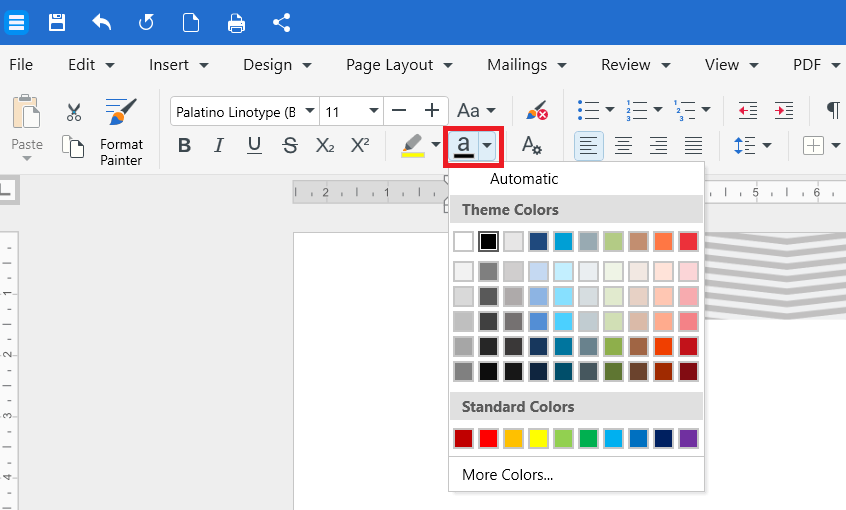846x510 pixels.
Task: Click the font size input field
Action: coord(343,112)
